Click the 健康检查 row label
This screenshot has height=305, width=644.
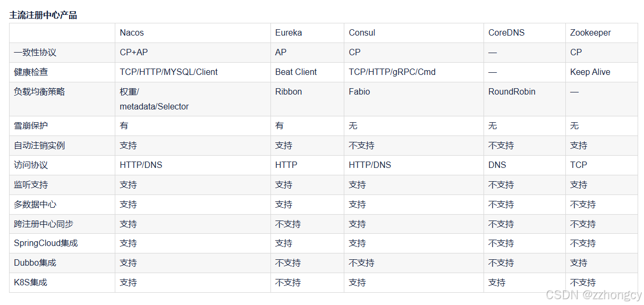click(x=31, y=72)
